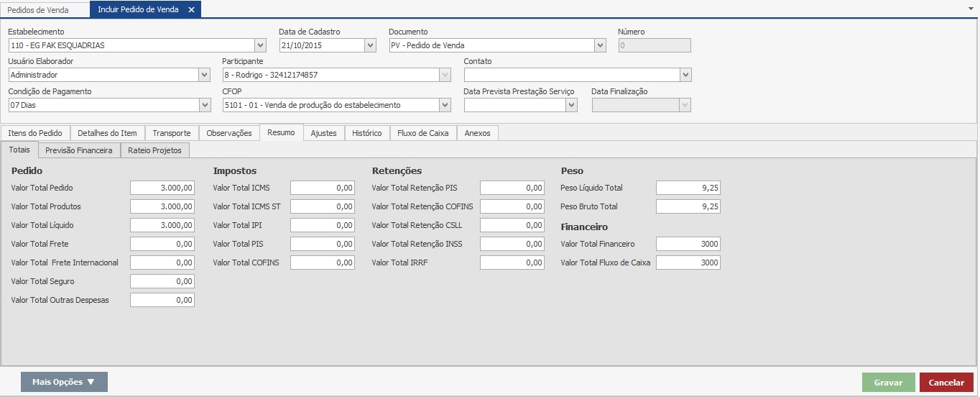The height and width of the screenshot is (397, 980).
Task: Click the Valor Total Frete field
Action: [162, 244]
